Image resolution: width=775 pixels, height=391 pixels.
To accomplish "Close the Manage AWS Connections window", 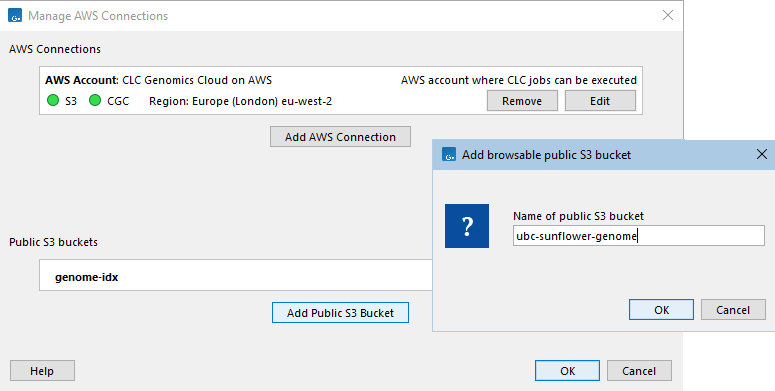I will coord(668,15).
